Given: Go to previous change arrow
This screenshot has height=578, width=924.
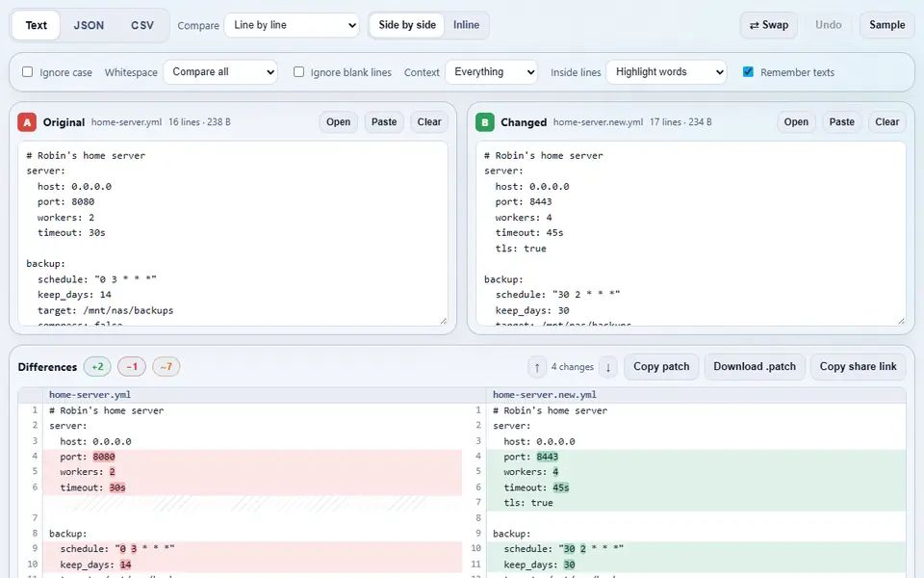Looking at the screenshot, I should tap(537, 367).
